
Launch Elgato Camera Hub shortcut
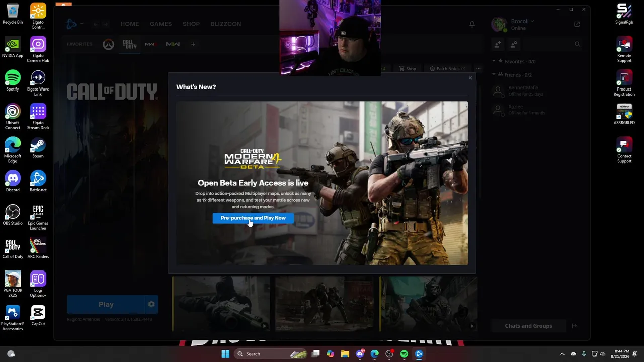click(38, 50)
